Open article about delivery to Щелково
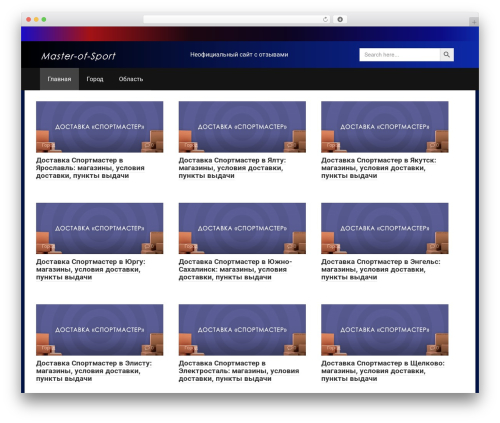Image resolution: width=500 pixels, height=423 pixels. click(383, 371)
